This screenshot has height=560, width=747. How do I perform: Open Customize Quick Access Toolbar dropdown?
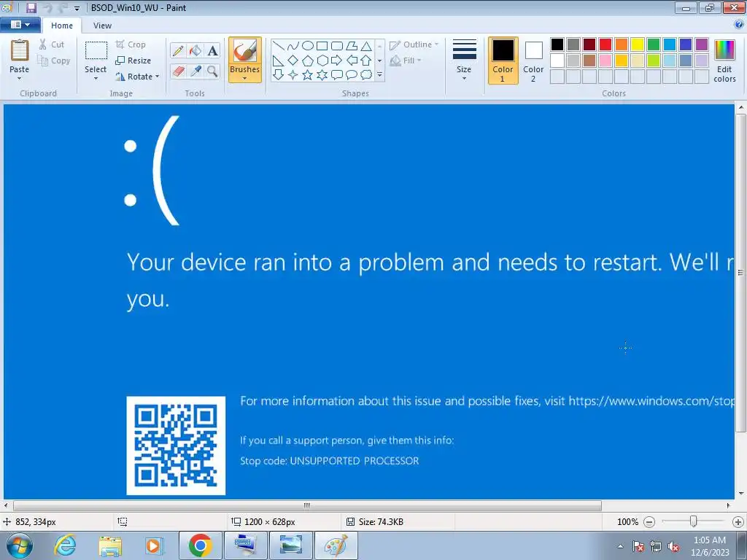(x=77, y=9)
